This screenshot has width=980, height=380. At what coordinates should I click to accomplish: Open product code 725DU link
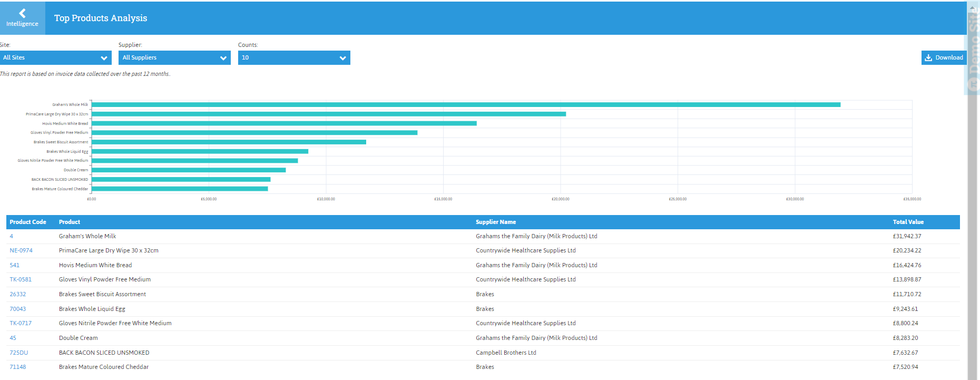point(19,353)
